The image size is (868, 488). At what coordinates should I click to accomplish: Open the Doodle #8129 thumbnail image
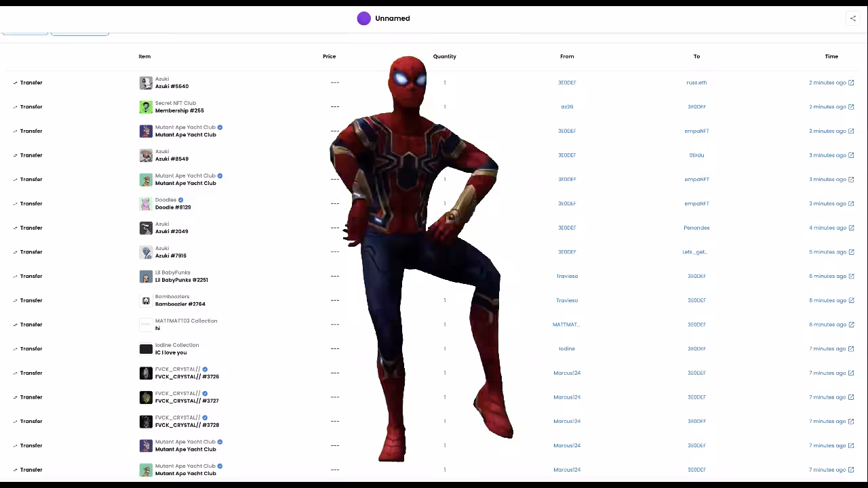(146, 204)
